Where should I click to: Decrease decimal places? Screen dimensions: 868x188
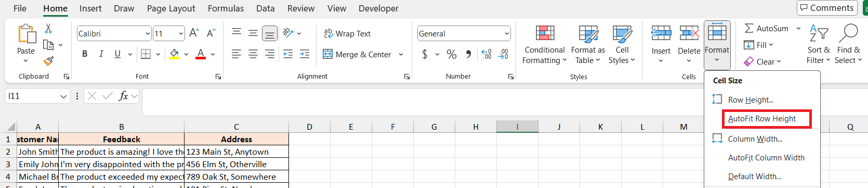pos(503,54)
